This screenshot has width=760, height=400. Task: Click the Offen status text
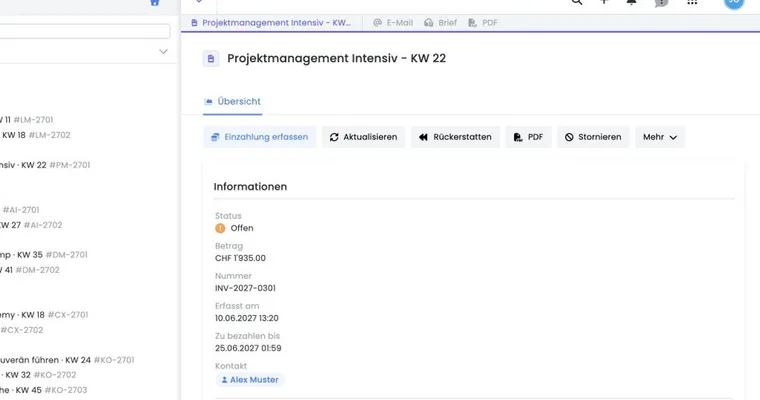pyautogui.click(x=242, y=228)
